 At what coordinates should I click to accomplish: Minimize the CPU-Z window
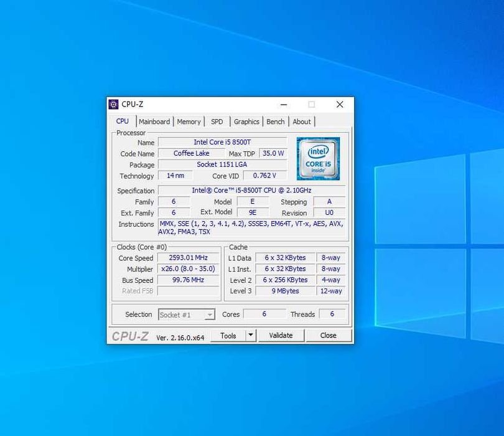(284, 105)
